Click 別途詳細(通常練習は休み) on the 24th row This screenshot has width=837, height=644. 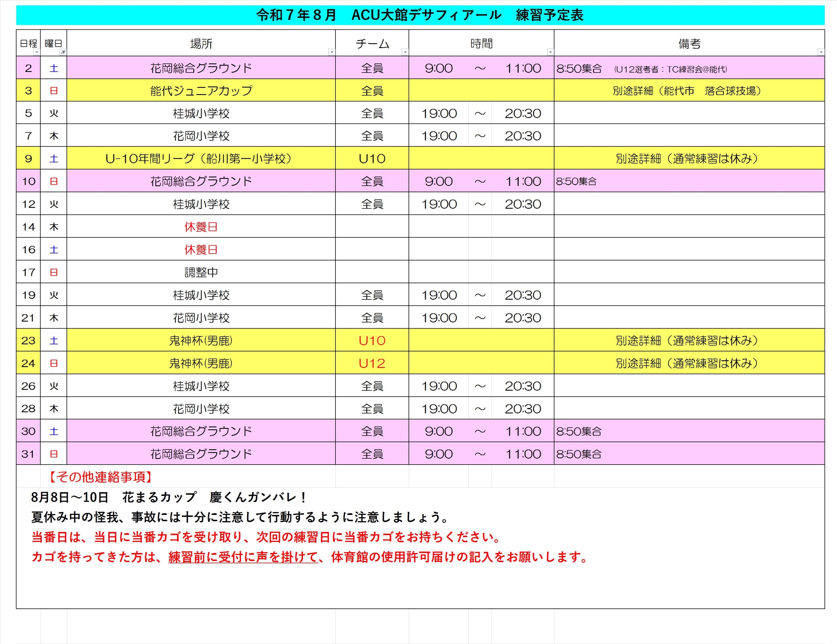689,363
